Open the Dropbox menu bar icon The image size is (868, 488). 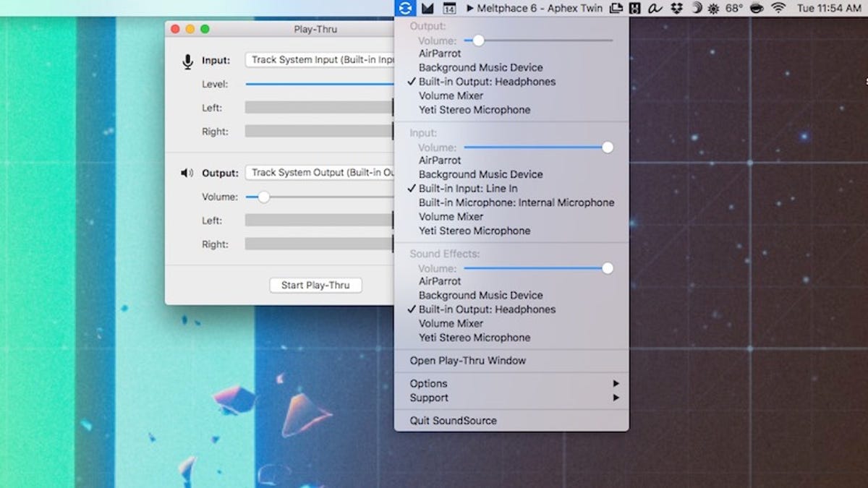tap(676, 9)
